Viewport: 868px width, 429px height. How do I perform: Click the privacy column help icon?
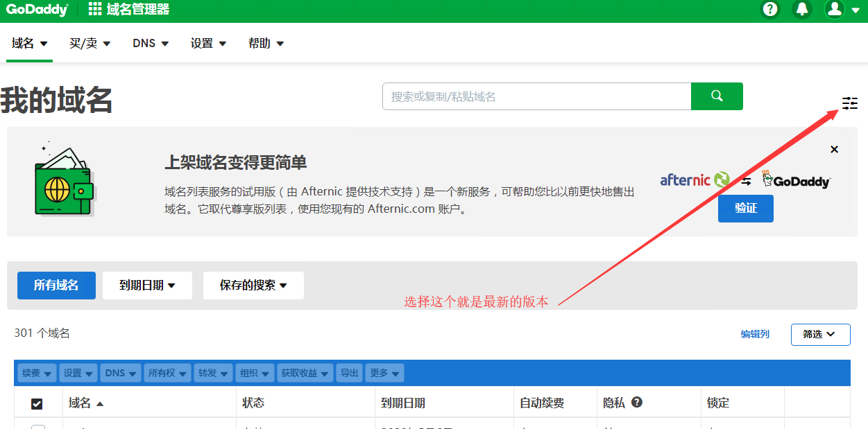(636, 402)
